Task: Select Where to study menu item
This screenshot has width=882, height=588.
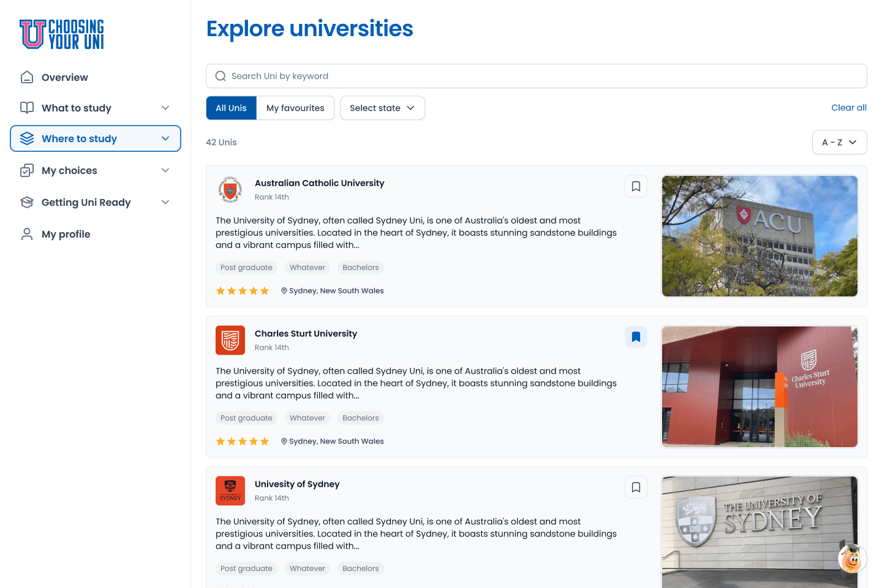Action: tap(96, 138)
